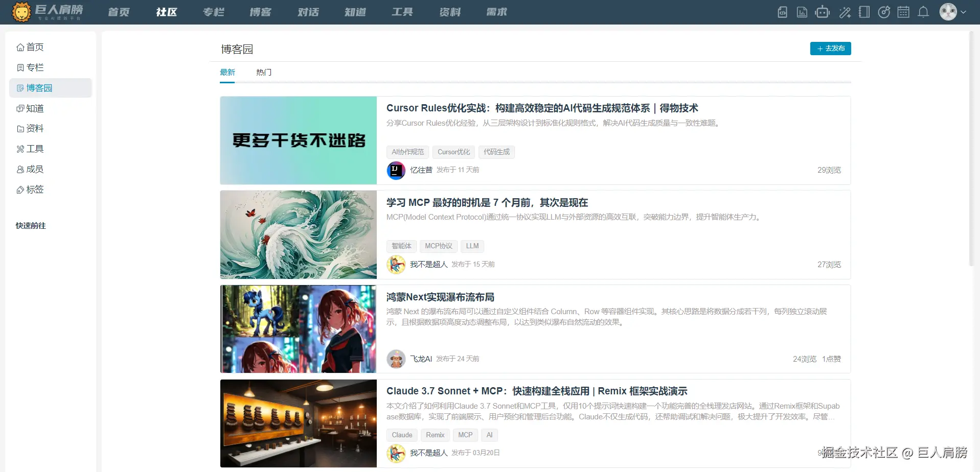Go to 首页 in the left sidebar
This screenshot has width=980, height=472.
click(51, 47)
